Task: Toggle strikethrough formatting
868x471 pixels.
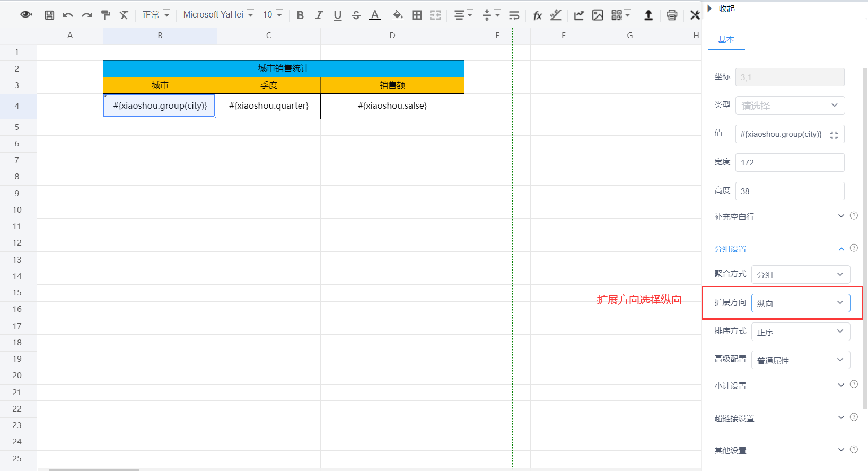Action: click(x=356, y=15)
